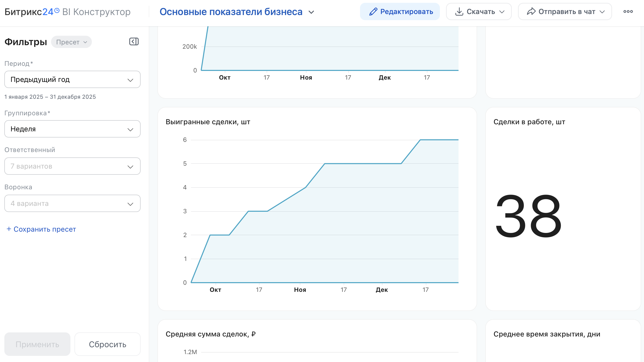Click the clock icon next to Битрикс24
644x362 pixels.
click(x=57, y=10)
